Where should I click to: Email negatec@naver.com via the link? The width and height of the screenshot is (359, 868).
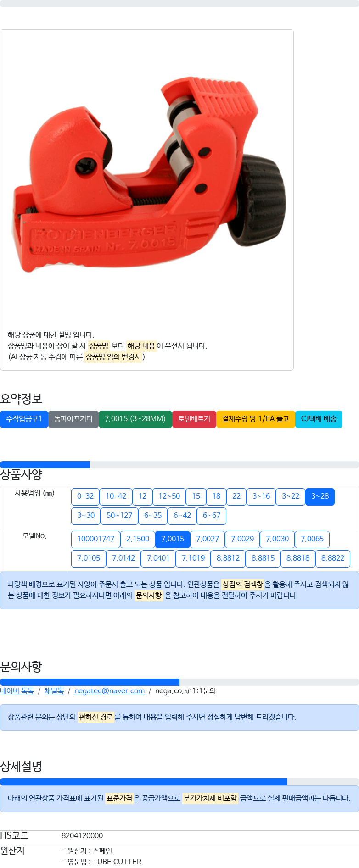click(x=109, y=691)
